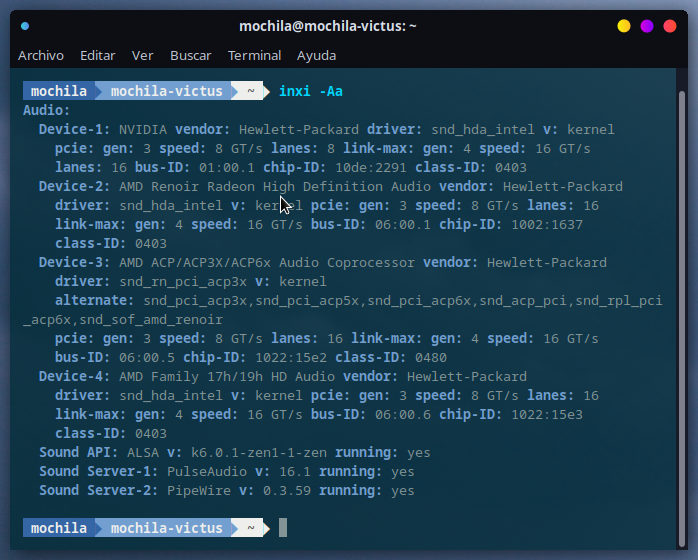Viewport: 698px width, 560px height.
Task: Click the mochila user segment of bottom prompt
Action: pyautogui.click(x=59, y=528)
